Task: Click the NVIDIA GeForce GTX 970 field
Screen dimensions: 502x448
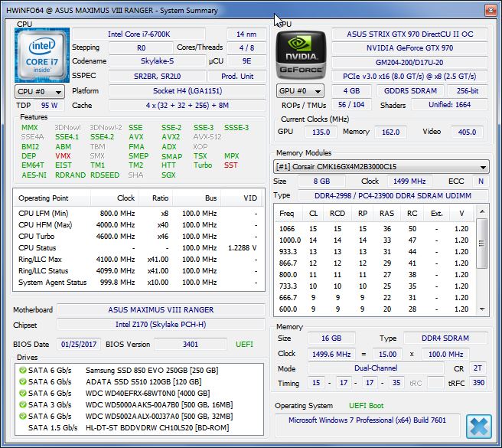Action: pos(410,48)
